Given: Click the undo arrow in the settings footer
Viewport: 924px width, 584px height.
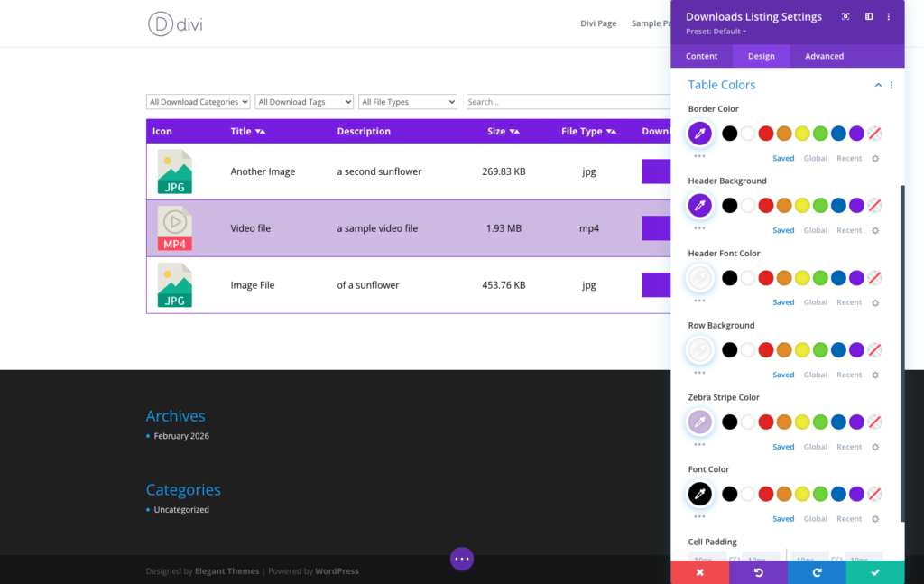Looking at the screenshot, I should pyautogui.click(x=758, y=572).
